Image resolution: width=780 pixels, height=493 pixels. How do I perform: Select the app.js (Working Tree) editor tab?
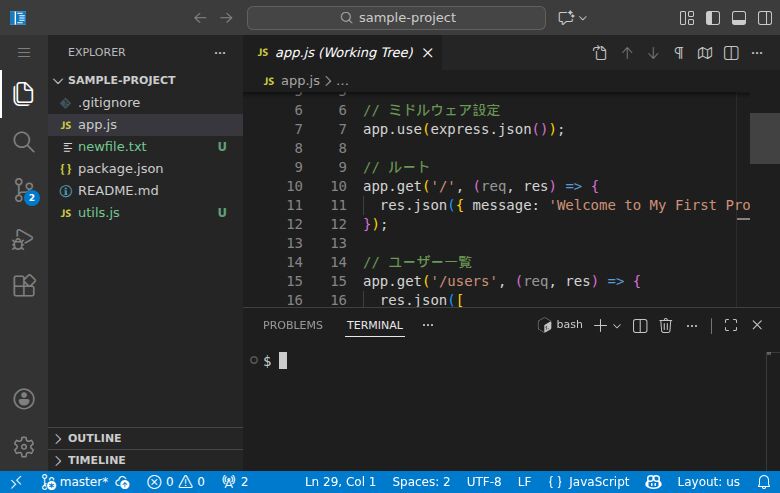[343, 52]
